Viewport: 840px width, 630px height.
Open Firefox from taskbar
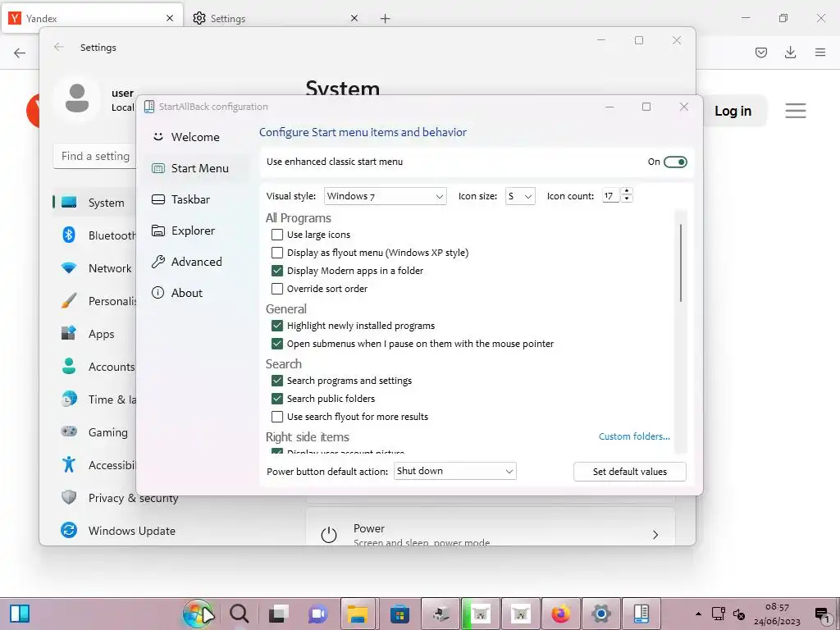coord(560,614)
